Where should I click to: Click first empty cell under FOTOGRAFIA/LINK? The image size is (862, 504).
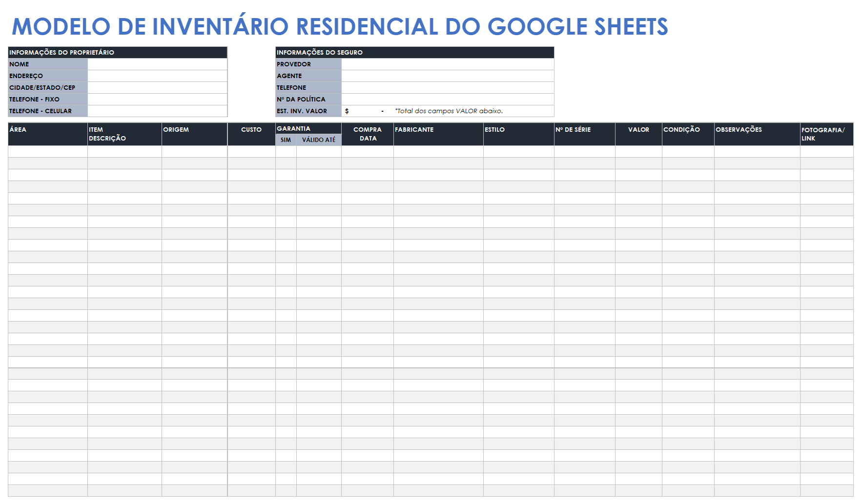coord(827,151)
